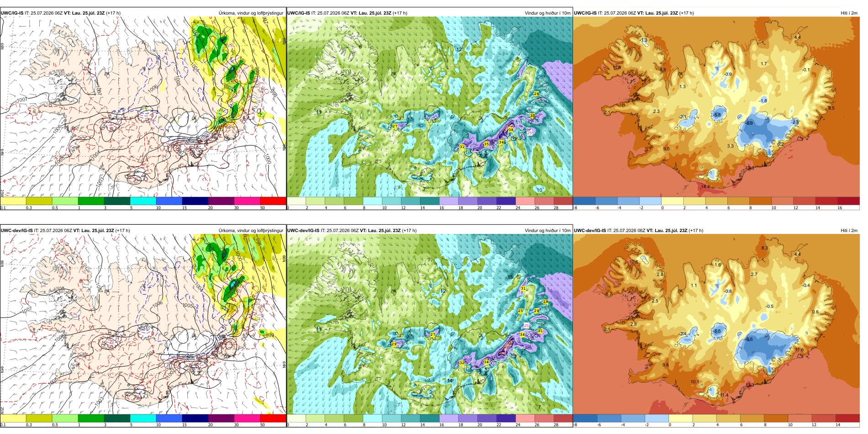Open the UWC wind and gusts map
Screen dimensions: 868x434
point(429,107)
